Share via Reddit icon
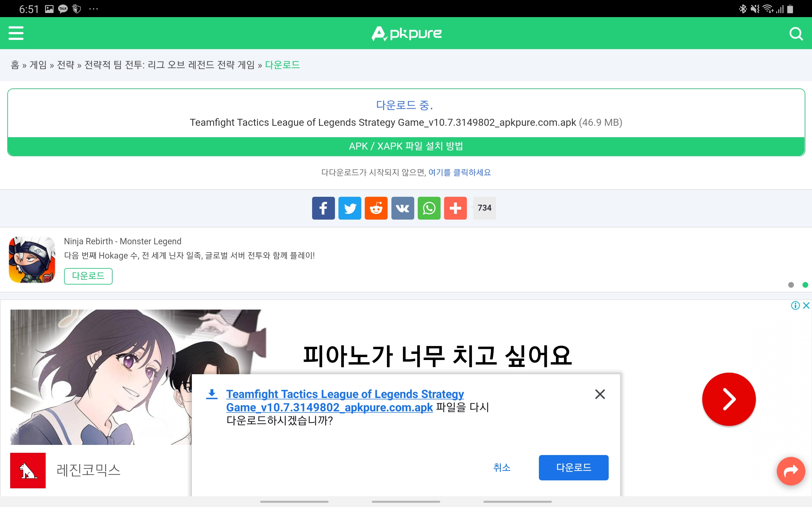This screenshot has width=812, height=507. coord(376,208)
